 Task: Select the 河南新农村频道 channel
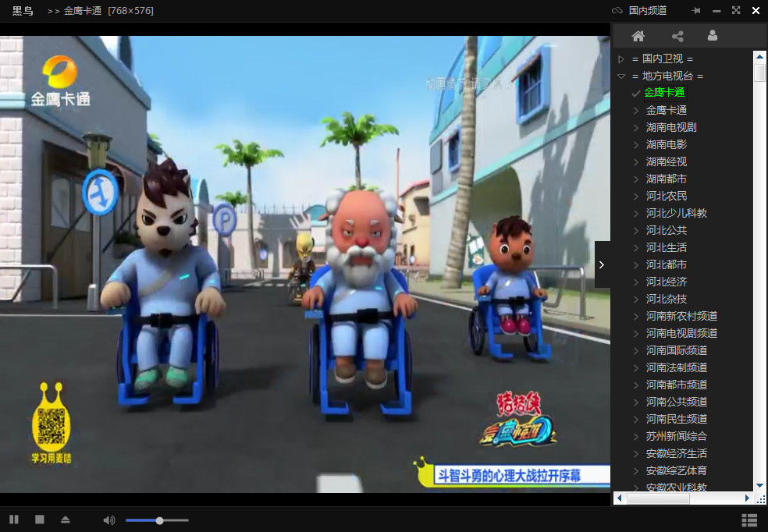(x=681, y=316)
